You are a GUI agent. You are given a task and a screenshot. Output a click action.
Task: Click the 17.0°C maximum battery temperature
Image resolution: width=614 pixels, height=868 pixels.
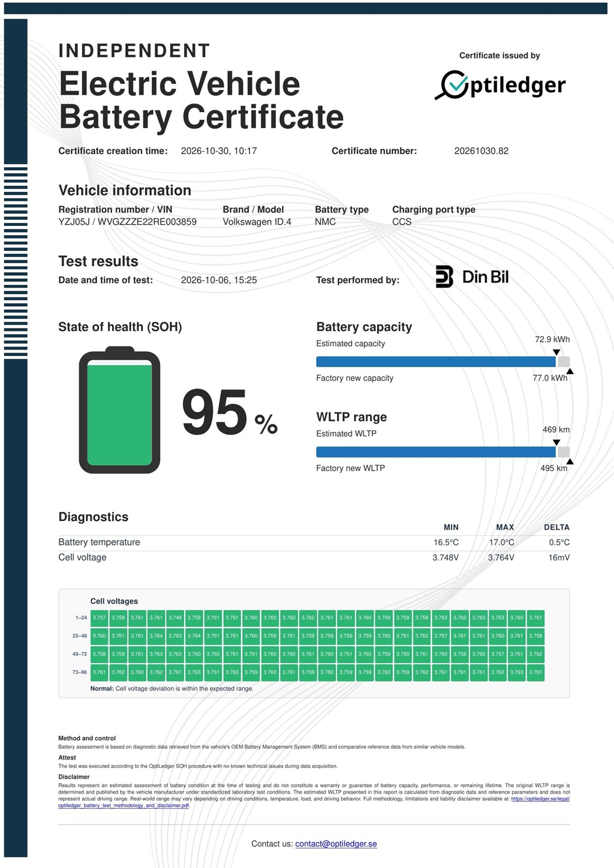(x=501, y=542)
